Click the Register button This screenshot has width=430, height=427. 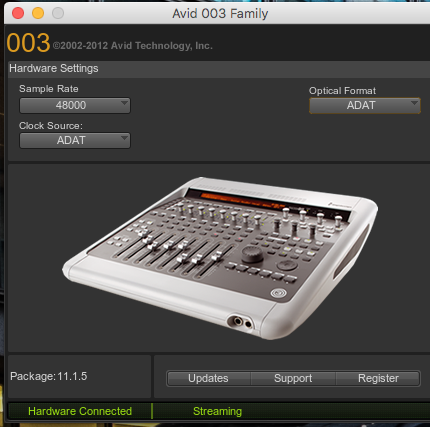point(378,378)
